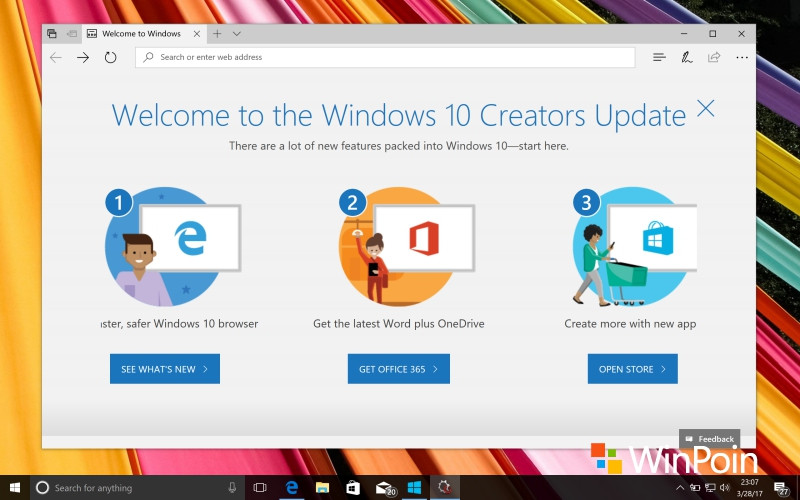The image size is (800, 500).
Task: Click the set these tabs aside icon
Action: (x=72, y=34)
